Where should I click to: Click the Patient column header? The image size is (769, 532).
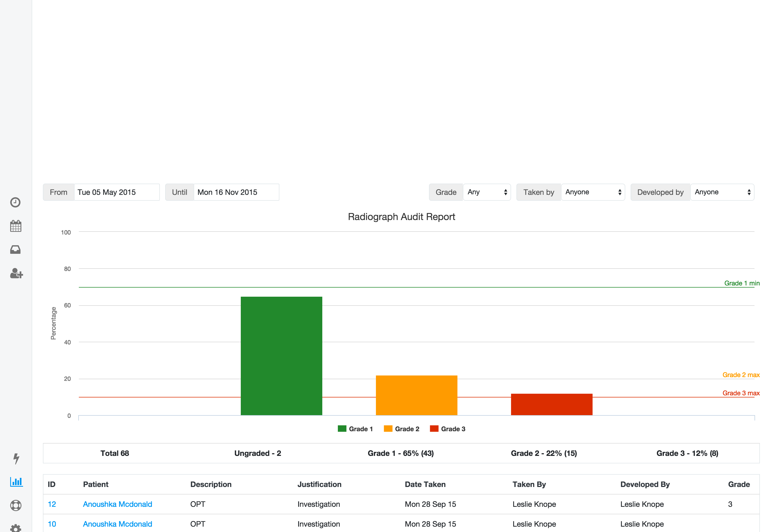[x=96, y=484]
